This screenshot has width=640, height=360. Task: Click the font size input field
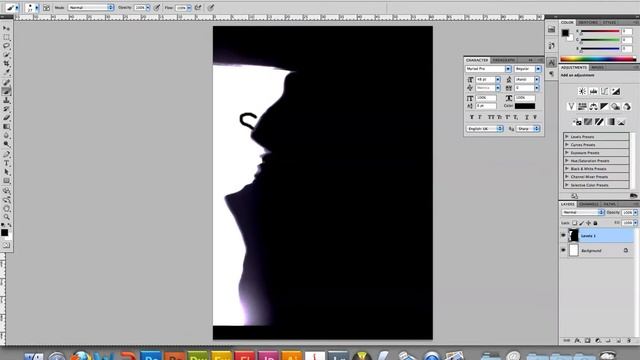(486, 80)
